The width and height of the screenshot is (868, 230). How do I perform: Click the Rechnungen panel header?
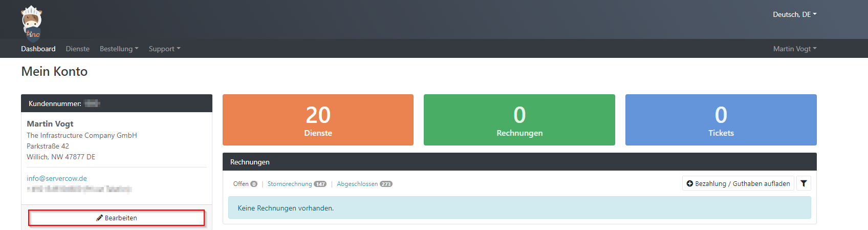tap(519, 162)
